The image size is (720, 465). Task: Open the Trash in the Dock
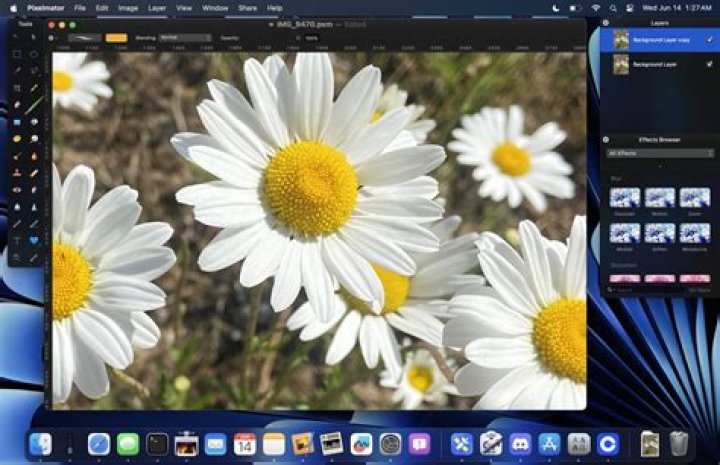click(x=679, y=444)
